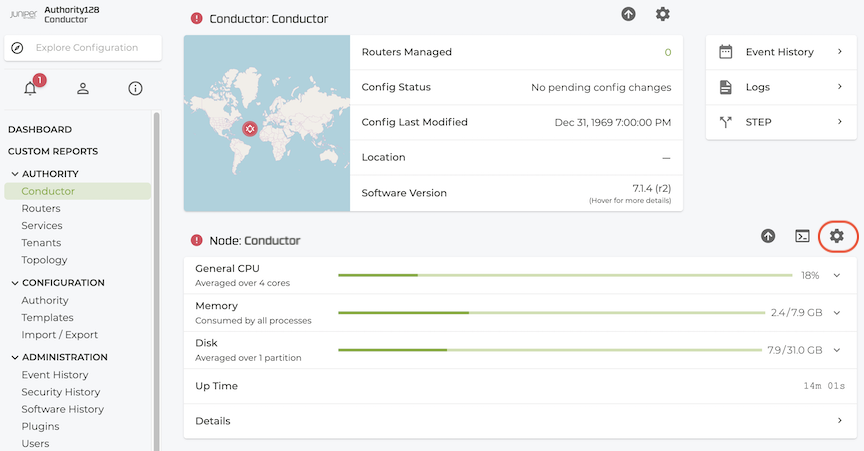Image resolution: width=864 pixels, height=451 pixels.
Task: Expand the Memory usage row chevron
Action: (836, 313)
